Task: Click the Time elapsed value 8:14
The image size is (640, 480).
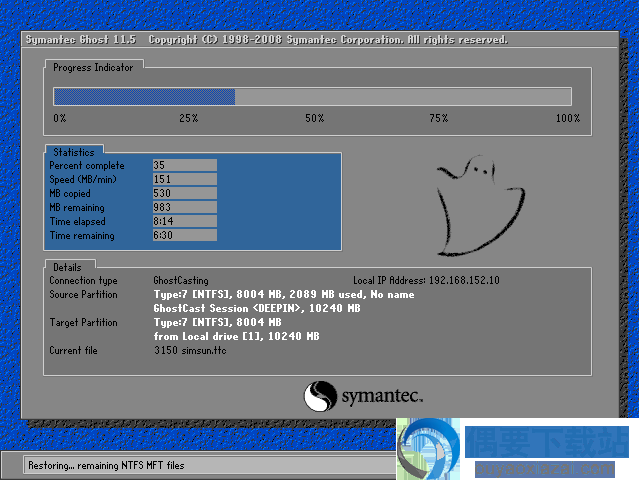Action: [x=184, y=221]
